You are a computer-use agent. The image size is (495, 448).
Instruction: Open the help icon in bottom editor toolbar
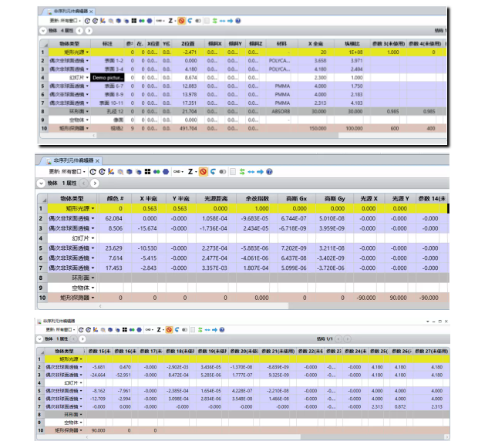pyautogui.click(x=222, y=330)
